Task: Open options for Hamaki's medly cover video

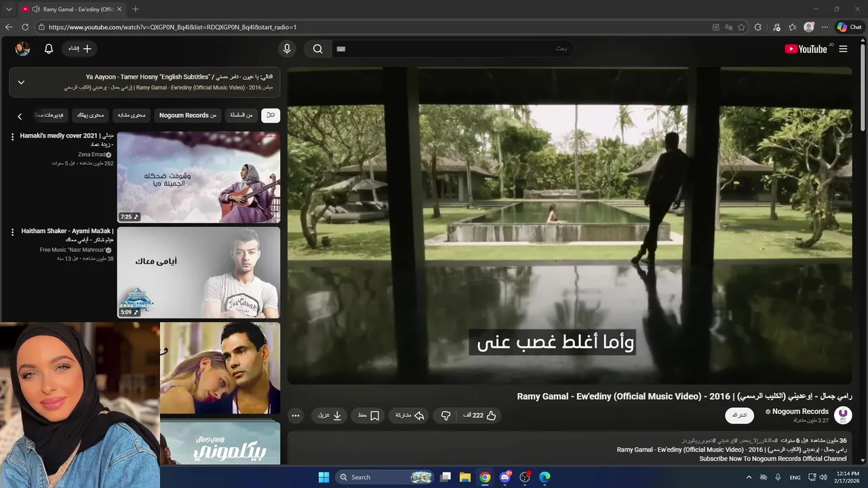Action: tap(12, 137)
